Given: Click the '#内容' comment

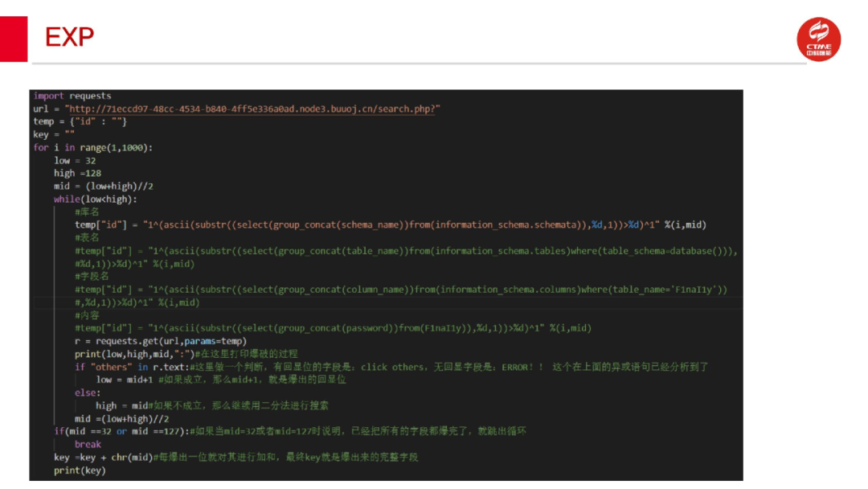Looking at the screenshot, I should (x=87, y=315).
